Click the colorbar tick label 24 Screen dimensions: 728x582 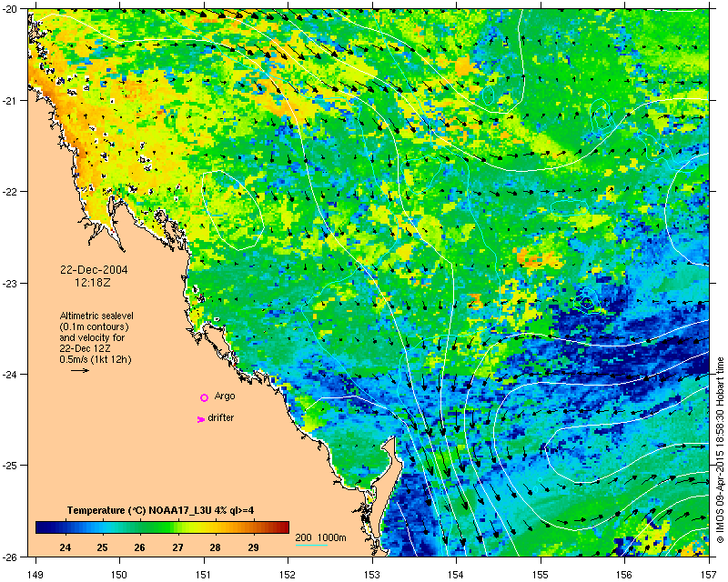point(65,547)
